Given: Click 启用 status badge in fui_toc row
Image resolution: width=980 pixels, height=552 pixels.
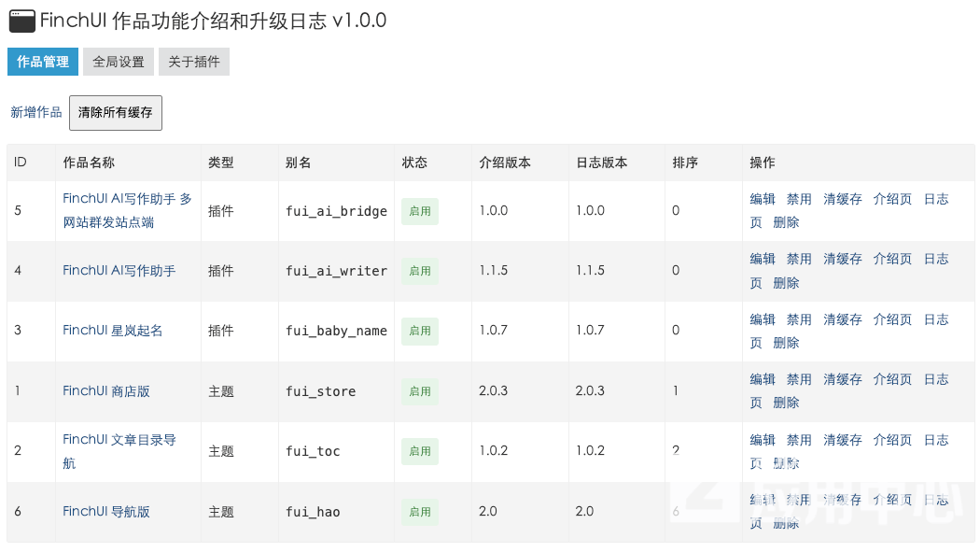Looking at the screenshot, I should pyautogui.click(x=420, y=451).
